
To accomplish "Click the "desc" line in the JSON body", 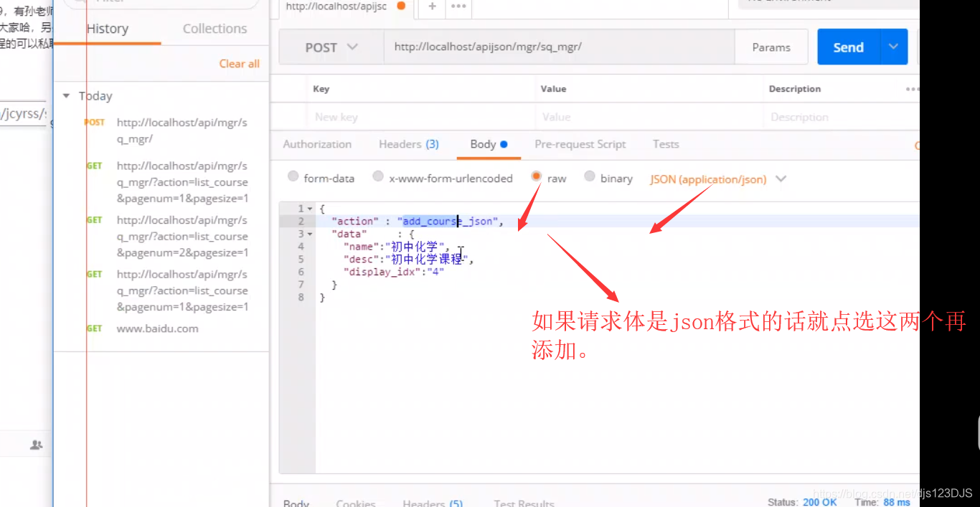I will coord(408,260).
